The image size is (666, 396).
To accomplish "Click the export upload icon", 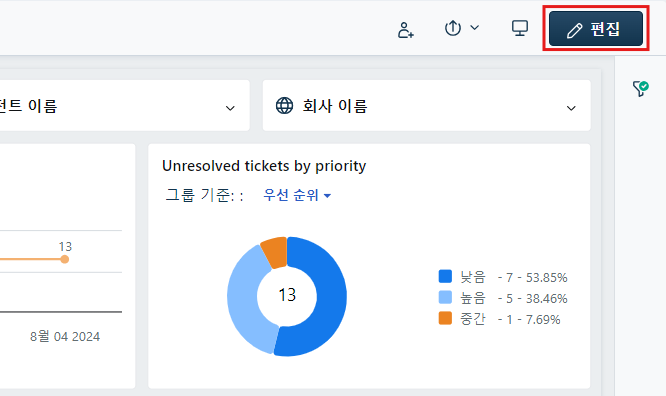I will [453, 28].
